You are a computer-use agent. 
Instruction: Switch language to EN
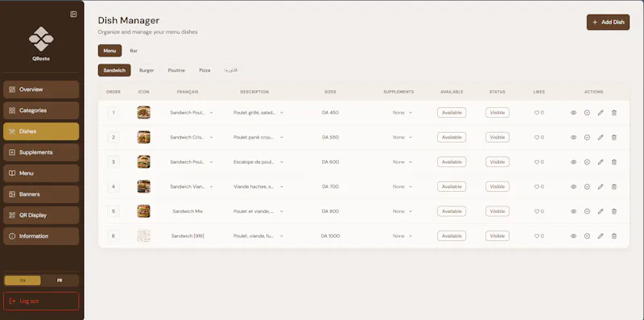pos(23,281)
